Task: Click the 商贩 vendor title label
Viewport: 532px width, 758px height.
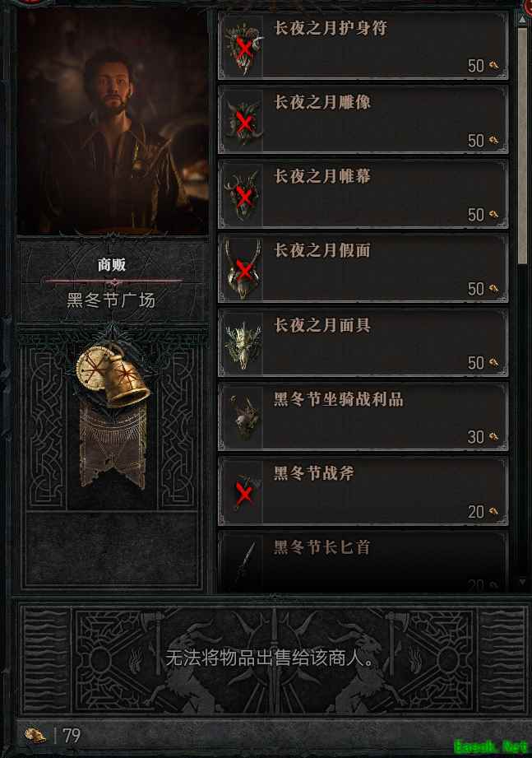Action: 112,265
